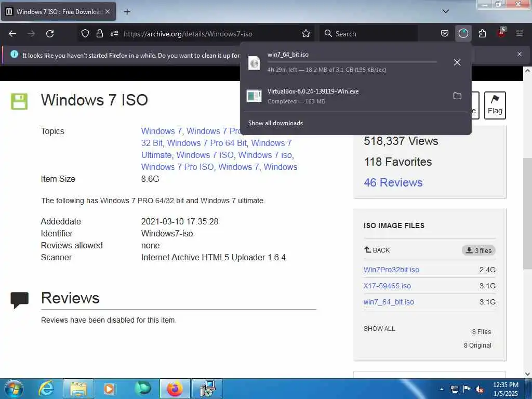Open the Ultimate topic link
532x399 pixels.
pyautogui.click(x=156, y=155)
